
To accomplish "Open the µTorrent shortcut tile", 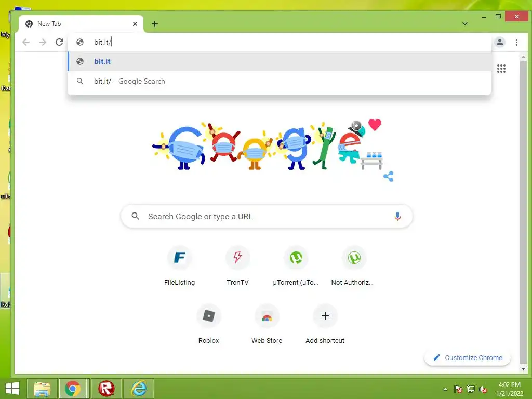I will coord(296,267).
